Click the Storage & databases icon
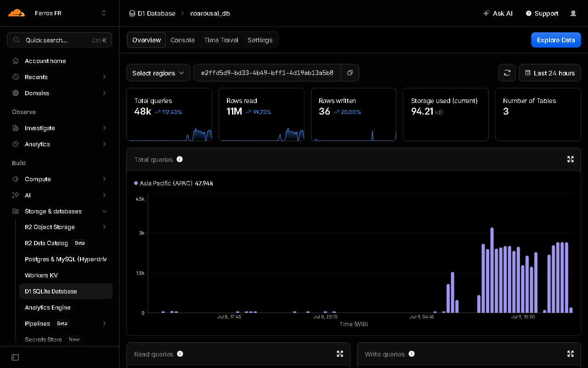This screenshot has height=368, width=588. (x=16, y=211)
